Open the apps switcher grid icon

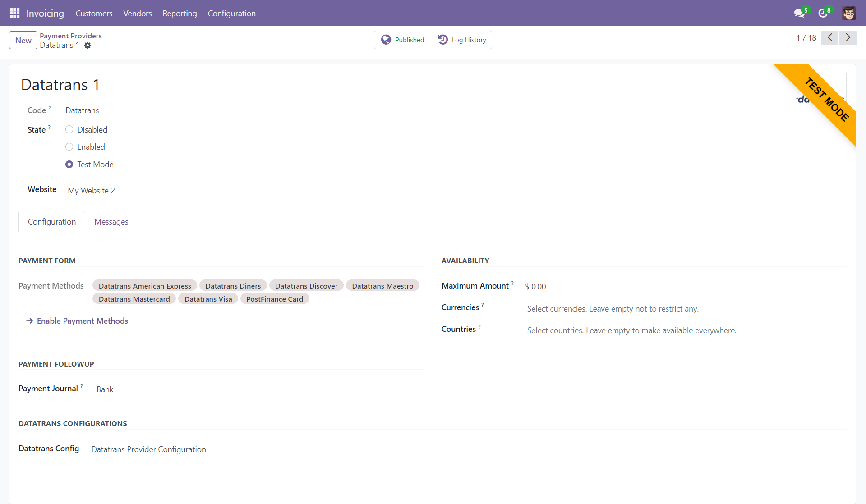pyautogui.click(x=14, y=13)
